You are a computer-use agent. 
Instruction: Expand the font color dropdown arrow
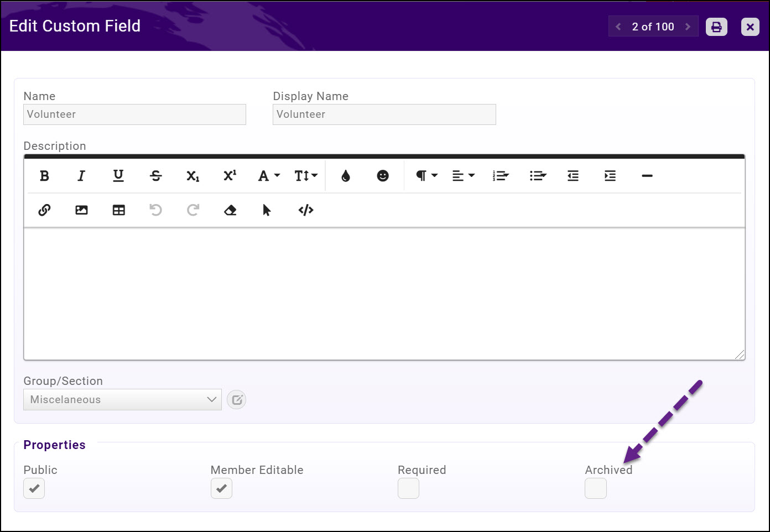point(277,176)
